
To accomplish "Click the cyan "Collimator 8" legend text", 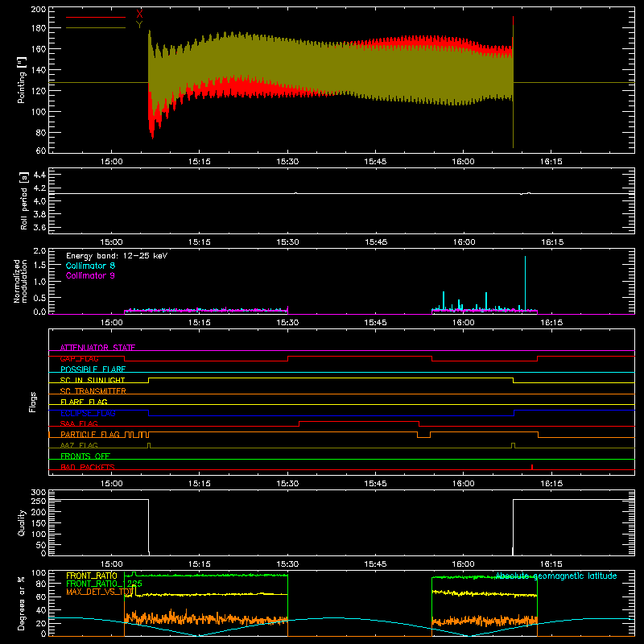I will (x=90, y=266).
